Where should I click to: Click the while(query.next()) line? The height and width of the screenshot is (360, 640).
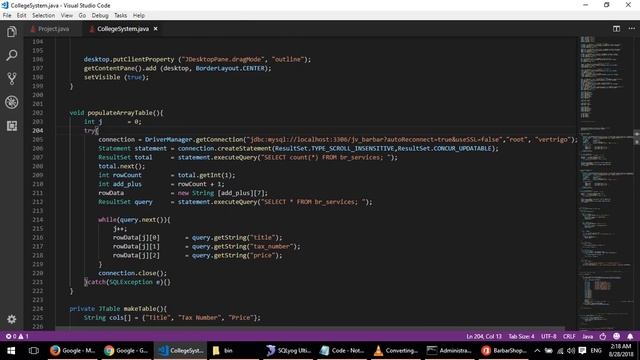pos(134,220)
